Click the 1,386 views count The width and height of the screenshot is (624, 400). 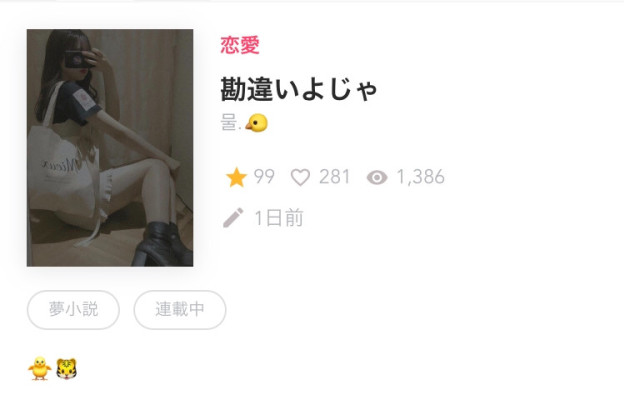421,177
